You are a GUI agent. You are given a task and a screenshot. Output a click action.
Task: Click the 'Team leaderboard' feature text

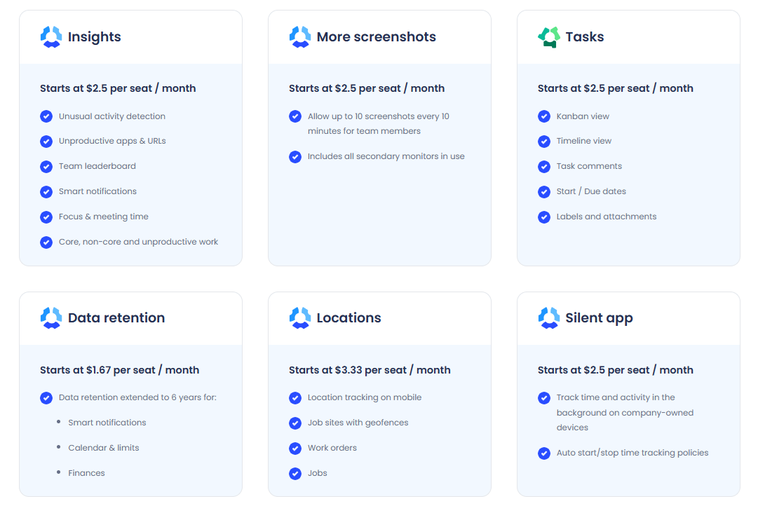pyautogui.click(x=97, y=166)
